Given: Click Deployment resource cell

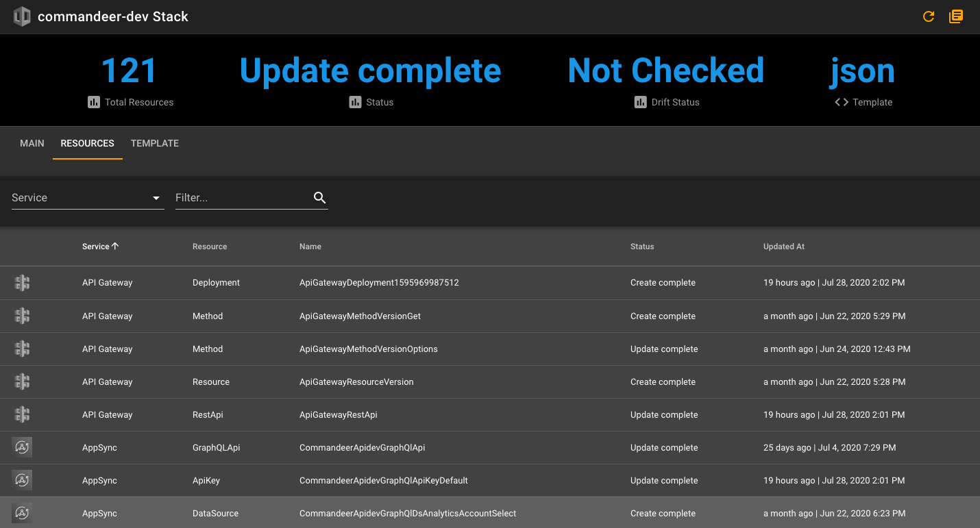Looking at the screenshot, I should [x=216, y=283].
